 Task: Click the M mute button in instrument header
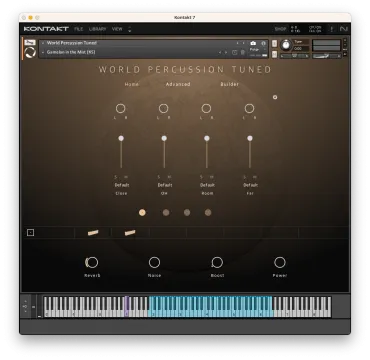pos(274,54)
